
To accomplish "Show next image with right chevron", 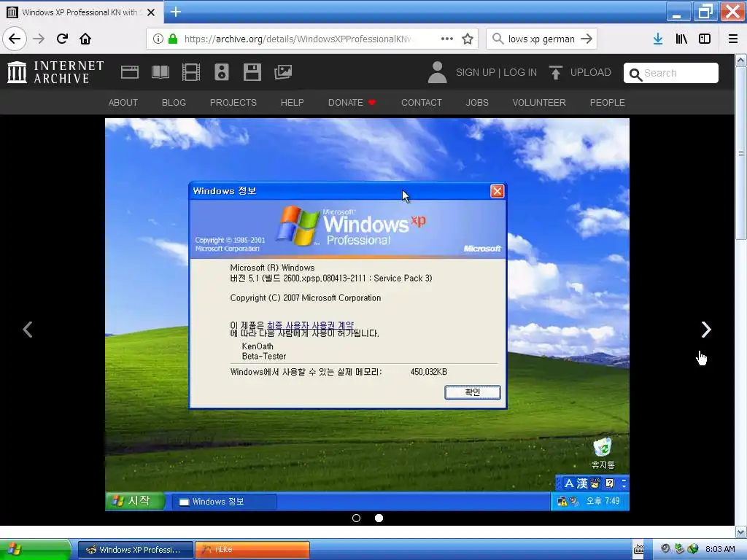I will click(706, 329).
